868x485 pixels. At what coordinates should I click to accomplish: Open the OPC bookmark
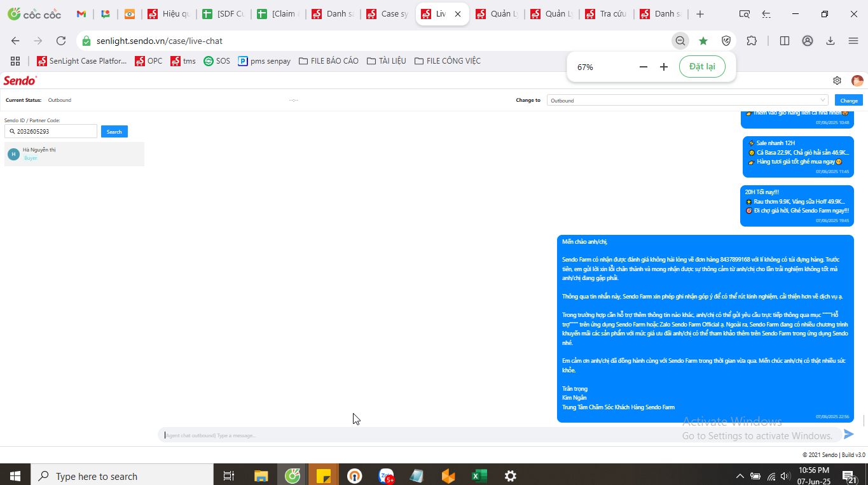pos(148,61)
